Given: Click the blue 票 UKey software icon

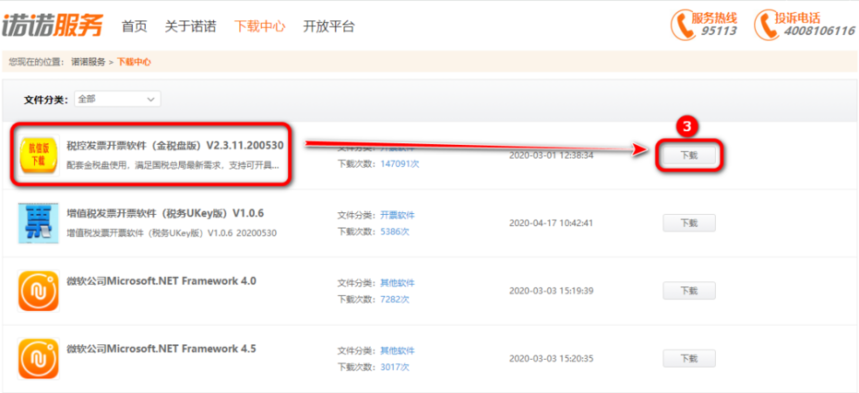Looking at the screenshot, I should pyautogui.click(x=38, y=223).
